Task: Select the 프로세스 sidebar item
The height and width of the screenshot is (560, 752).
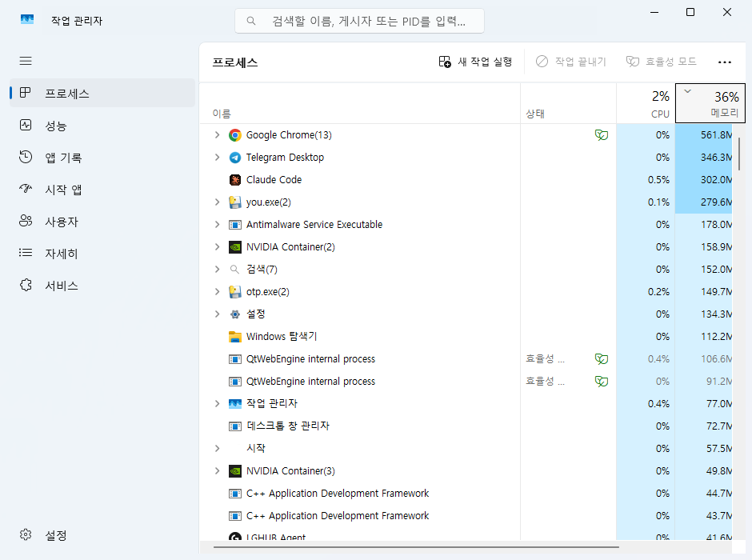Action: pyautogui.click(x=102, y=94)
